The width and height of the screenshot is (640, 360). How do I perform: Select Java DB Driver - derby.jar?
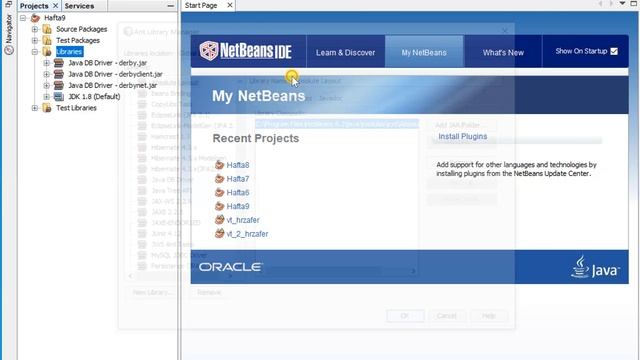108,63
